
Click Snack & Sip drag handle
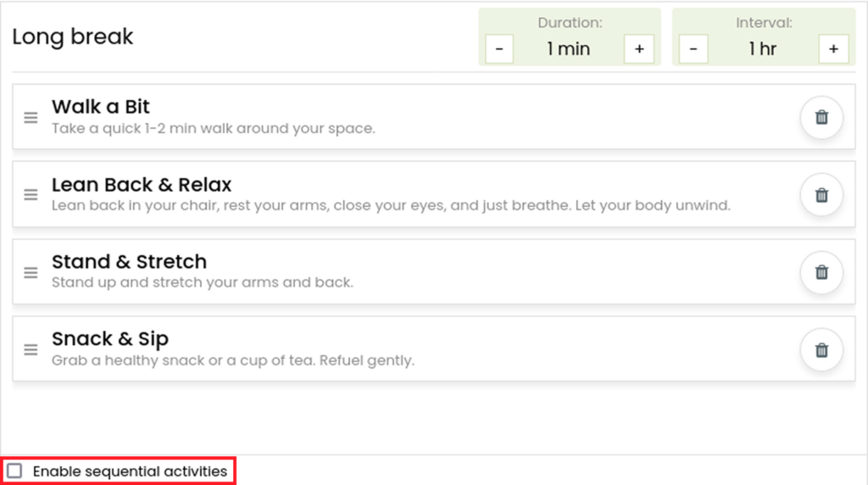pyautogui.click(x=31, y=350)
